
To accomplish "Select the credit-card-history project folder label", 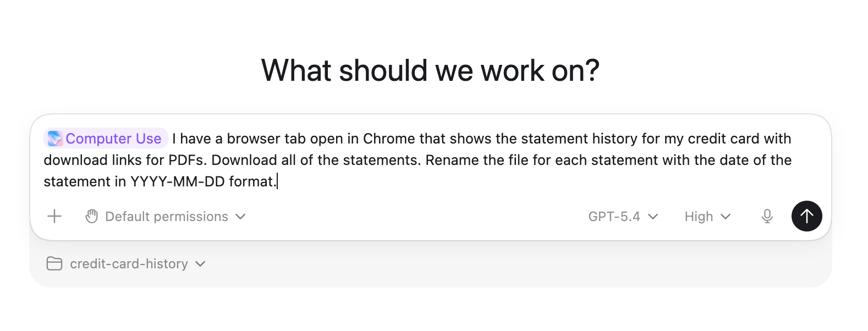I will [129, 264].
